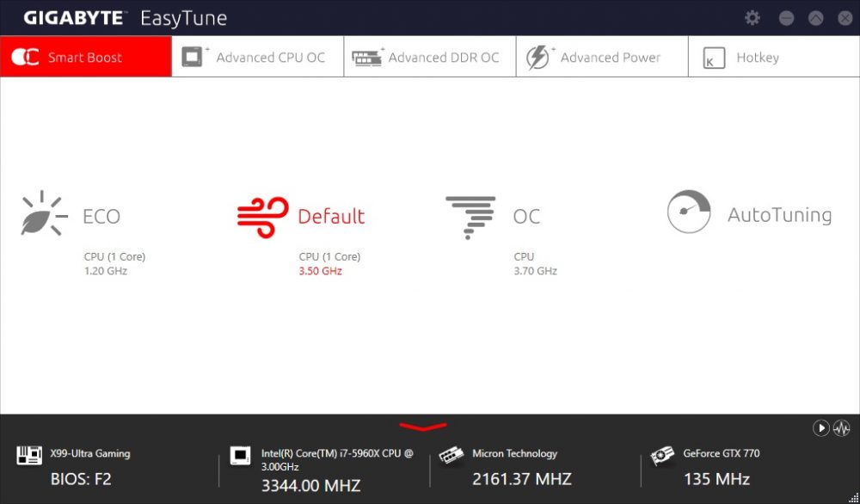Start AutoTuning via its label

(779, 214)
